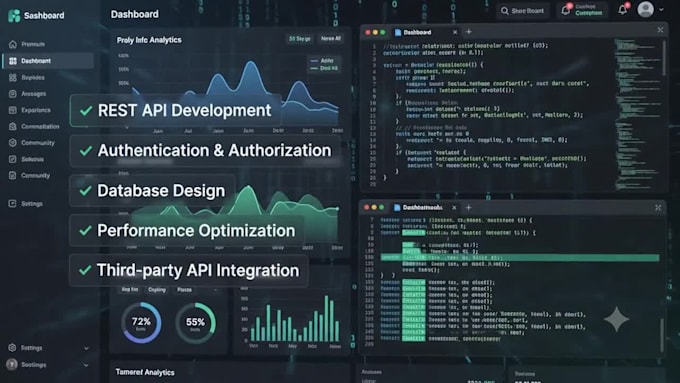This screenshot has width=680, height=383.
Task: Click the Proly Info Analytics heading
Action: (x=149, y=40)
